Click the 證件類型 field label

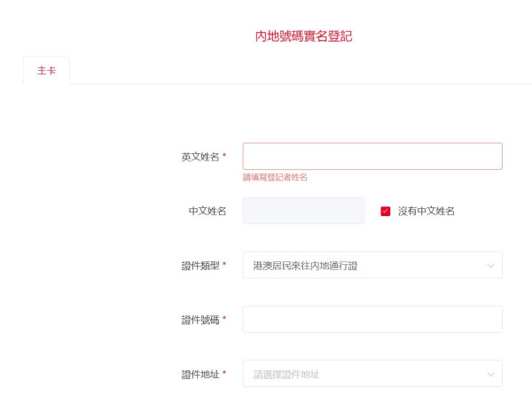pyautogui.click(x=199, y=265)
